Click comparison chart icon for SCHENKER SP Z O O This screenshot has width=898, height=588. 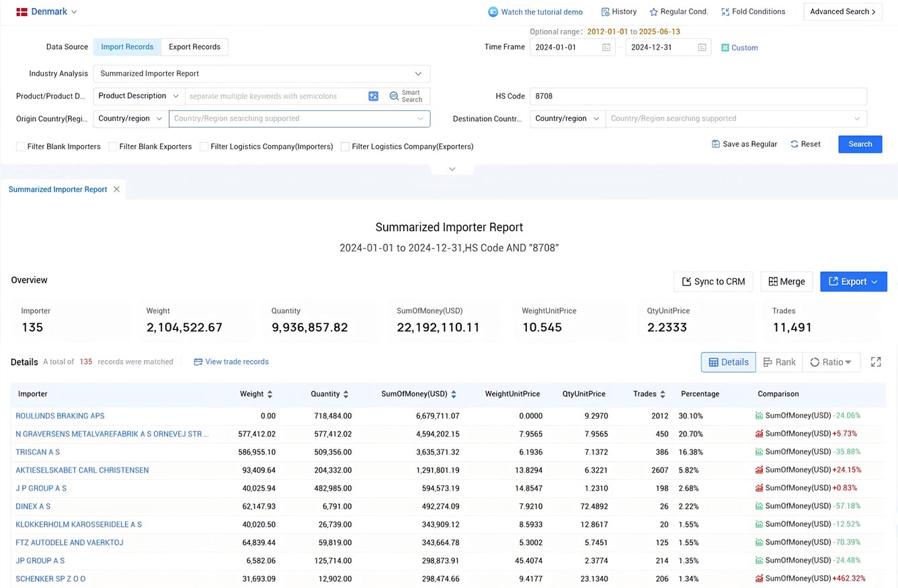(760, 579)
